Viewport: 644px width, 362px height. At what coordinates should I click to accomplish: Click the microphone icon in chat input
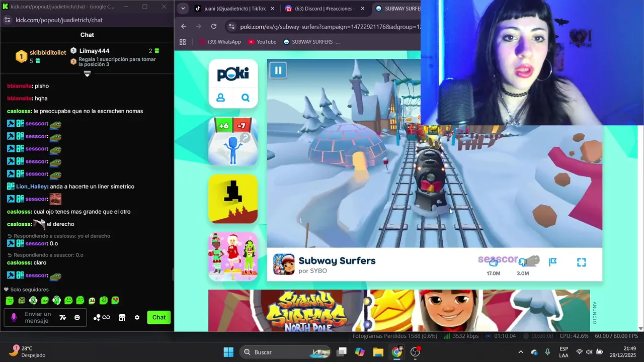click(x=14, y=317)
